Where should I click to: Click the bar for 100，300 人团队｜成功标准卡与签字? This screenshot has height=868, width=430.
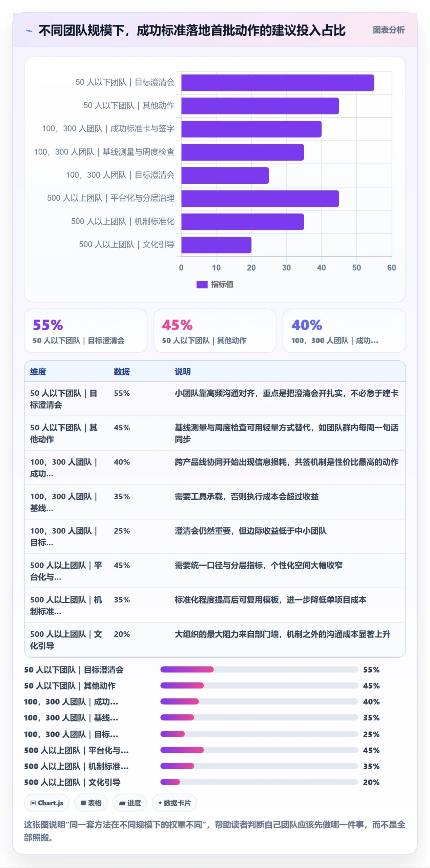251,129
